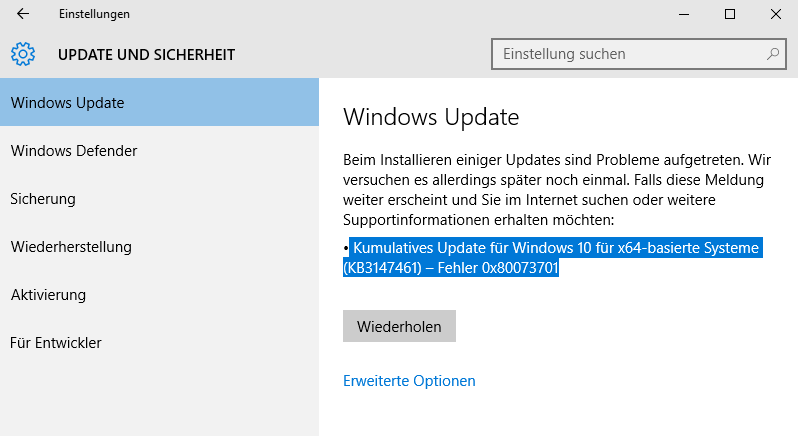Open the Sicherung section

point(159,198)
